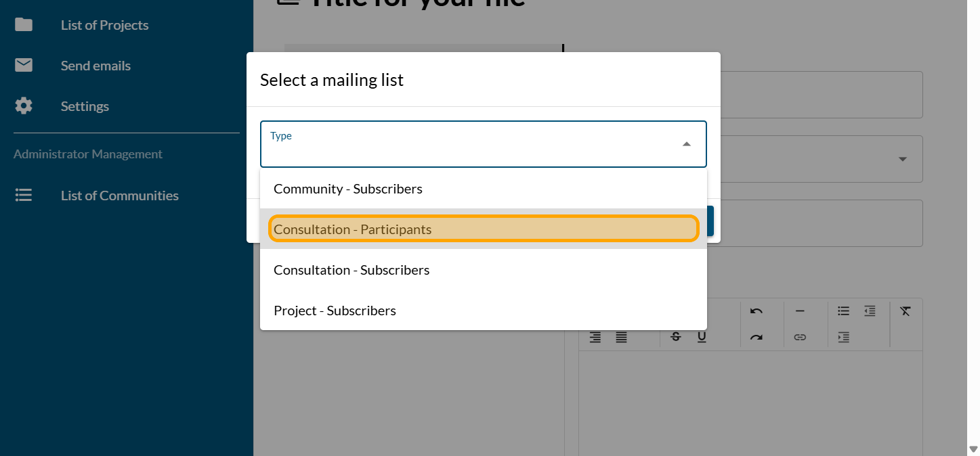Insert a horizontal rule in the editor
The height and width of the screenshot is (456, 980).
(800, 311)
